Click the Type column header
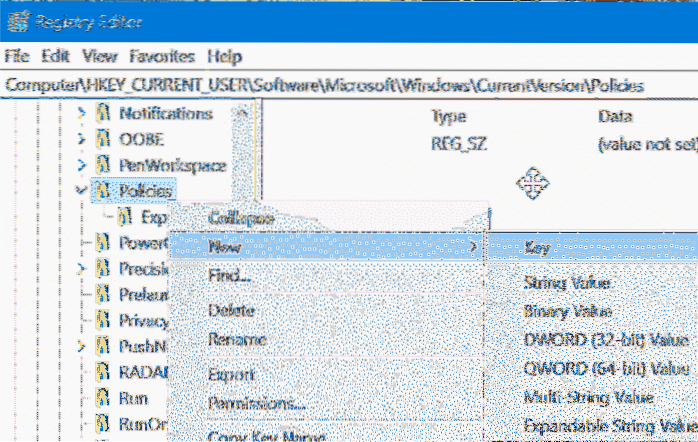This screenshot has width=698, height=442. pyautogui.click(x=449, y=117)
